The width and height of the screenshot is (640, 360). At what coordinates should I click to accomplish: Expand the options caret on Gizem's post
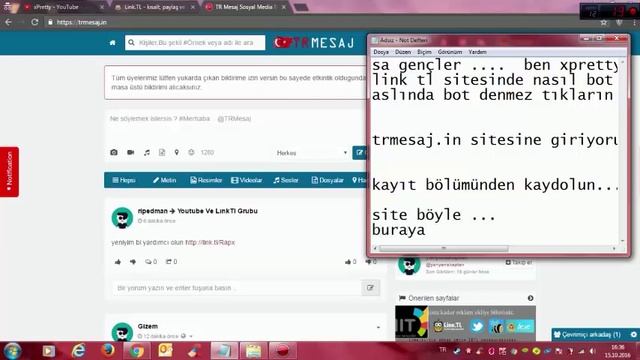pos(378,327)
